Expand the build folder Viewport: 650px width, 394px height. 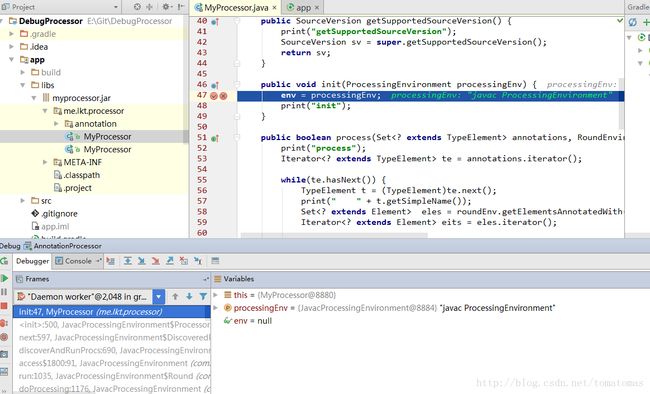pyautogui.click(x=23, y=73)
